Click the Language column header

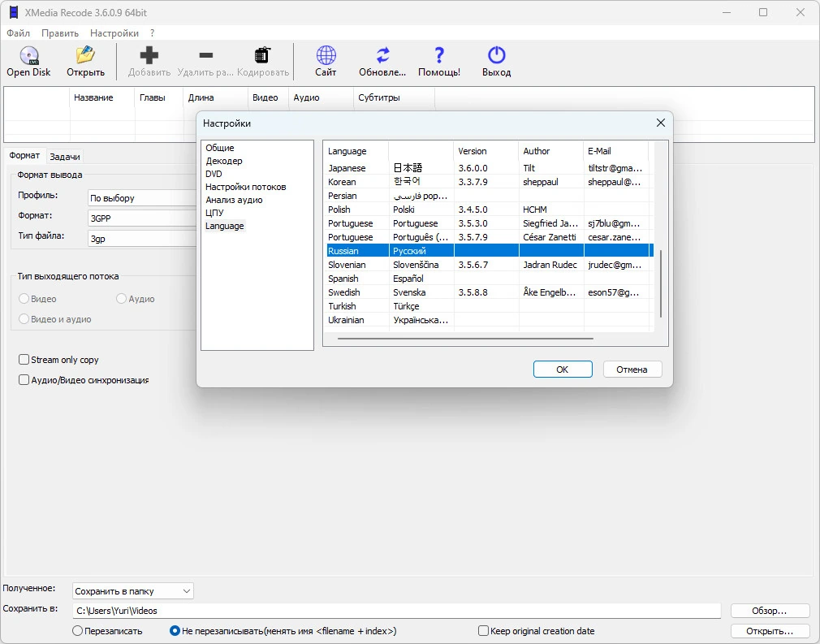(356, 151)
